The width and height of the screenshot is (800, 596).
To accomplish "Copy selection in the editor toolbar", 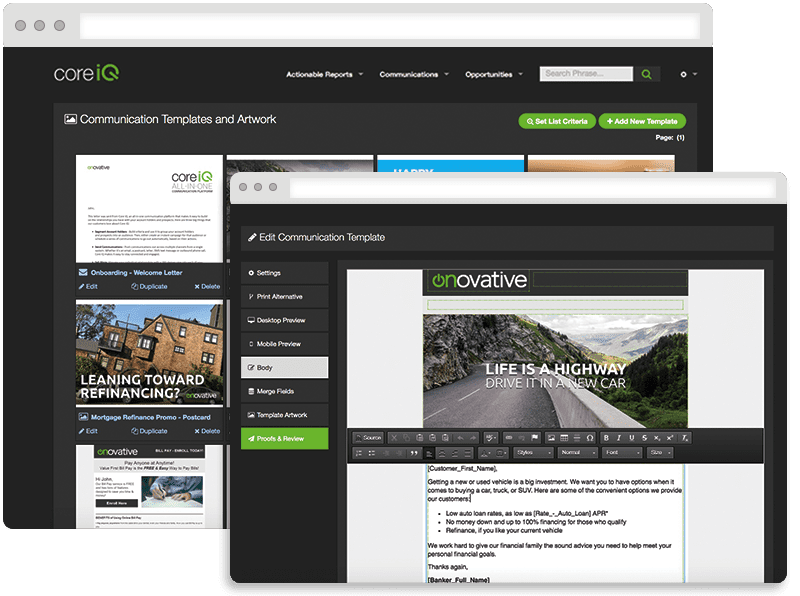I will pyautogui.click(x=407, y=438).
